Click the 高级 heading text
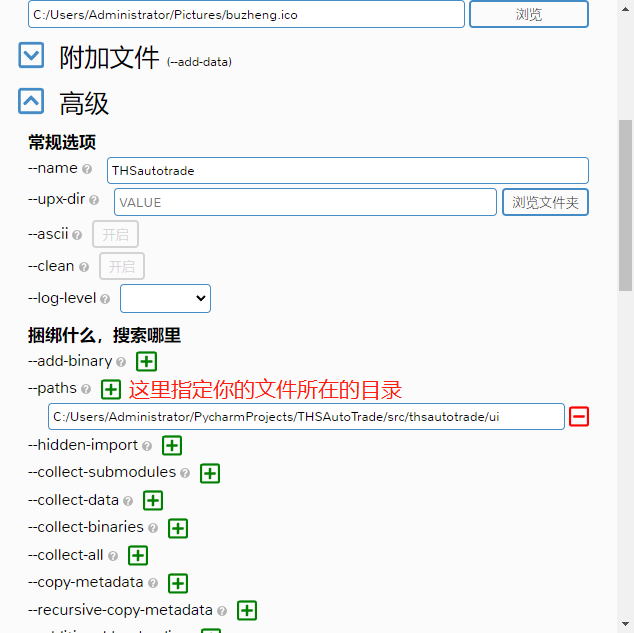Viewport: 634px width, 633px height. tap(84, 103)
